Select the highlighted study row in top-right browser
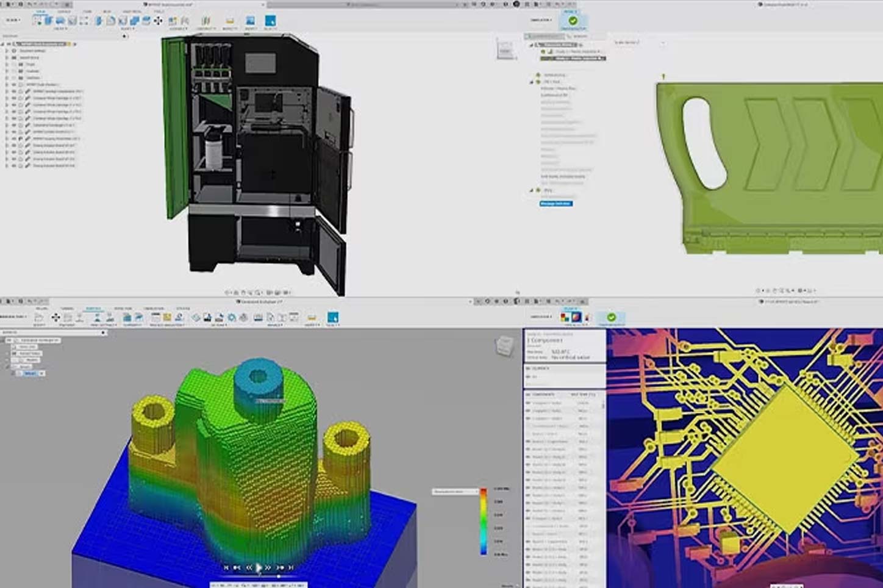 pyautogui.click(x=573, y=59)
